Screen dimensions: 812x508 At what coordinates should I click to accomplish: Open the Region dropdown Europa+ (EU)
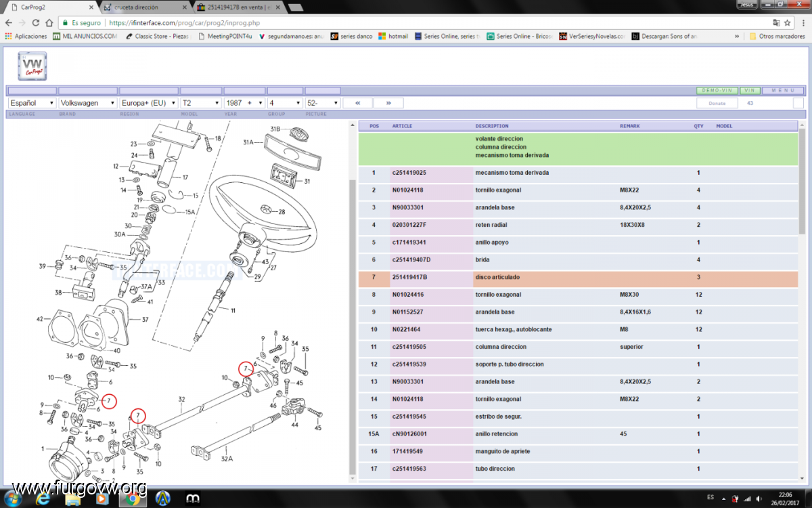tap(148, 103)
